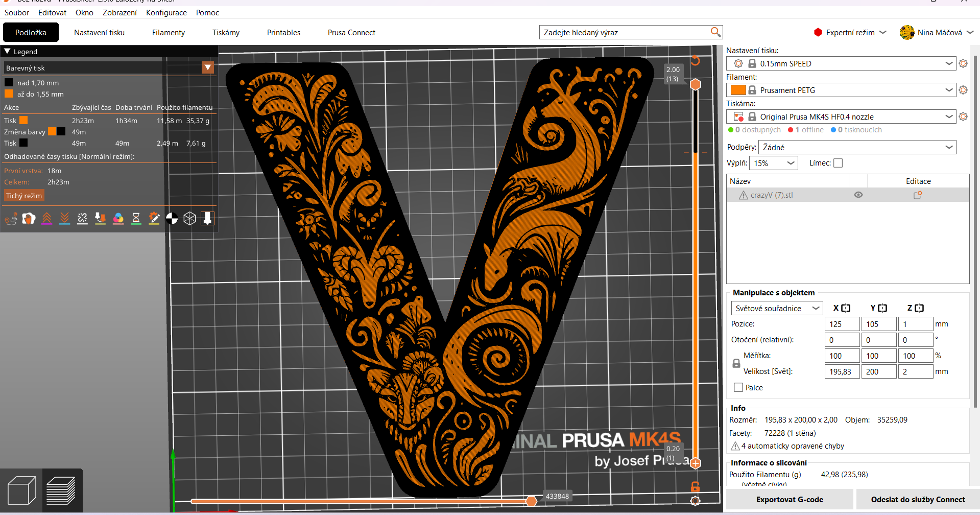Toggle the retractions icon in legend toolbar

point(46,219)
